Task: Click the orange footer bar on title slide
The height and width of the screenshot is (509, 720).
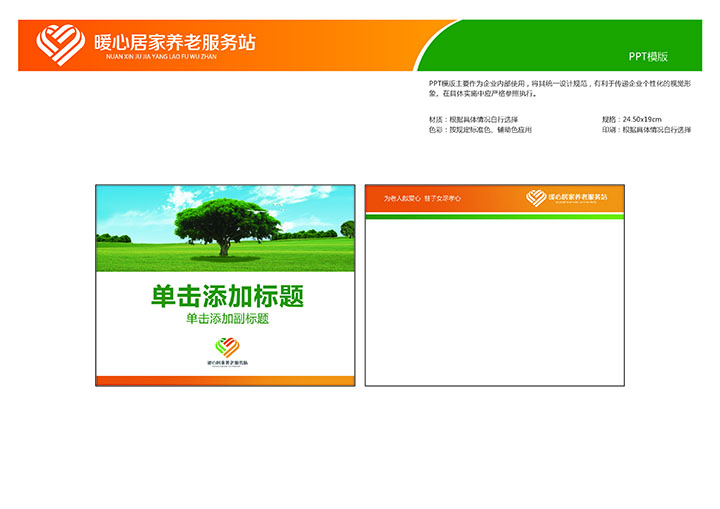Action: (x=225, y=380)
